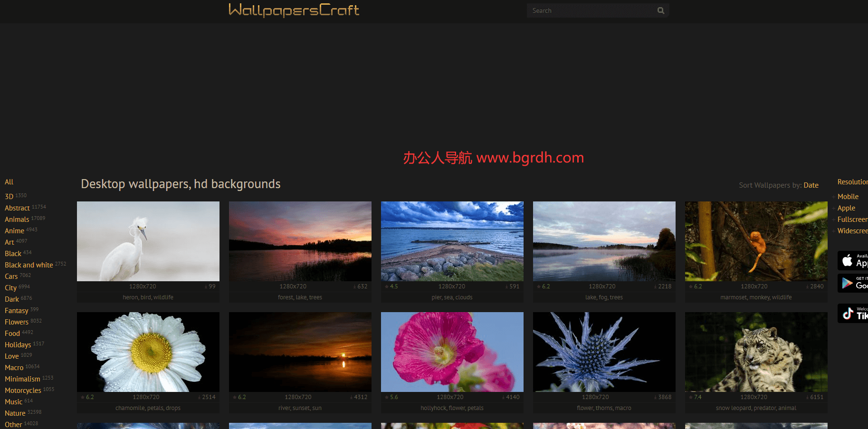Expand the Mobile resolution list
The width and height of the screenshot is (868, 429).
pos(848,197)
